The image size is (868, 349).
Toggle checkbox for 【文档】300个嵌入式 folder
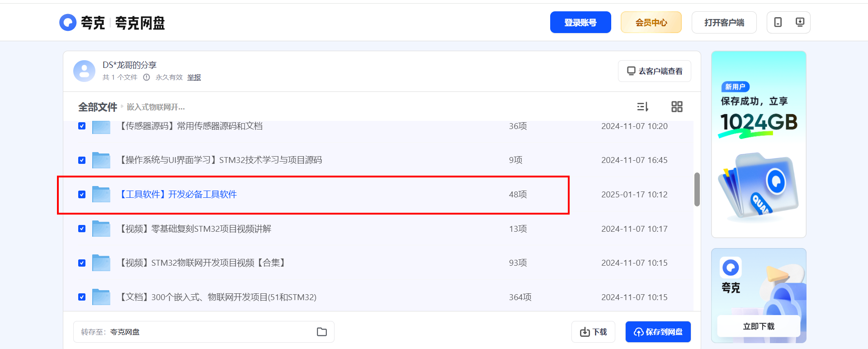[x=82, y=297]
